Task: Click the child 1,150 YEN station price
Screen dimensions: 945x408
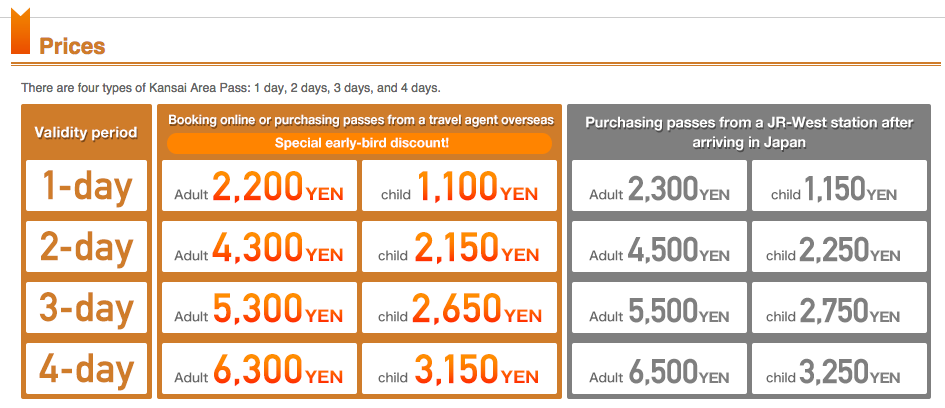Action: coord(840,186)
